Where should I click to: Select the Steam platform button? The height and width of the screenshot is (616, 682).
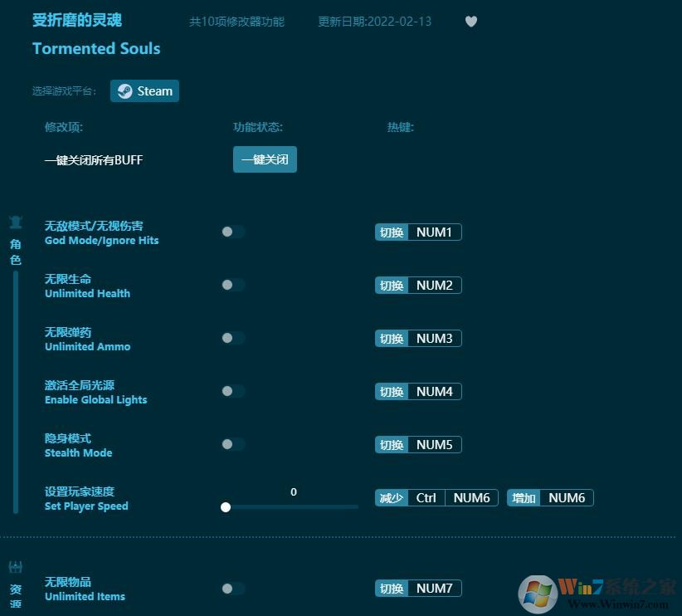click(x=144, y=91)
